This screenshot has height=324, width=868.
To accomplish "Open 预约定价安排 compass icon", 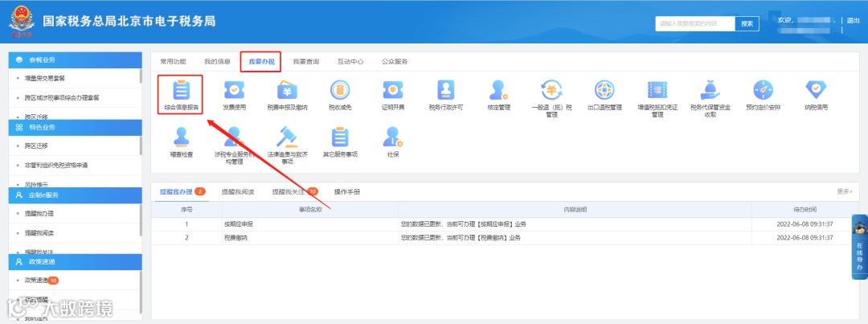I will 763,90.
